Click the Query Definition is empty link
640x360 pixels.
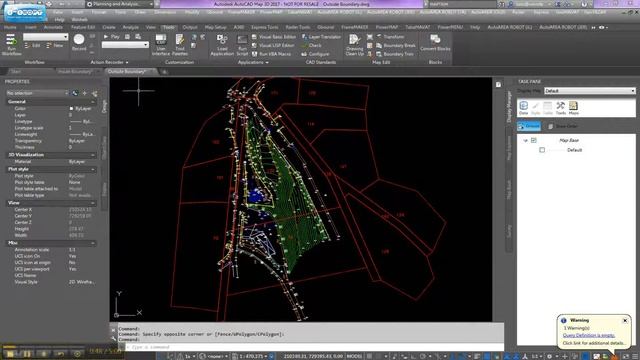588,335
